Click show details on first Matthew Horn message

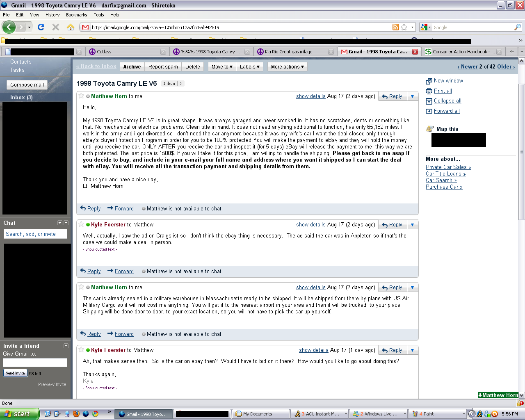[x=311, y=96]
